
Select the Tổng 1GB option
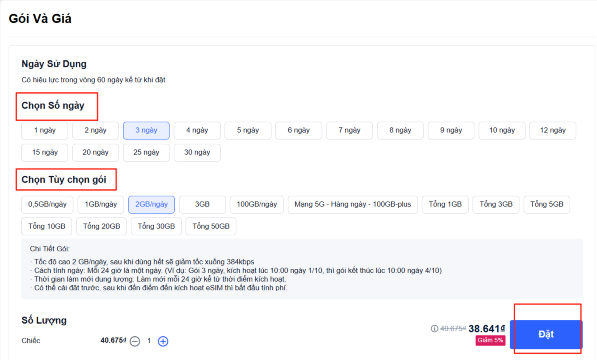coord(445,204)
